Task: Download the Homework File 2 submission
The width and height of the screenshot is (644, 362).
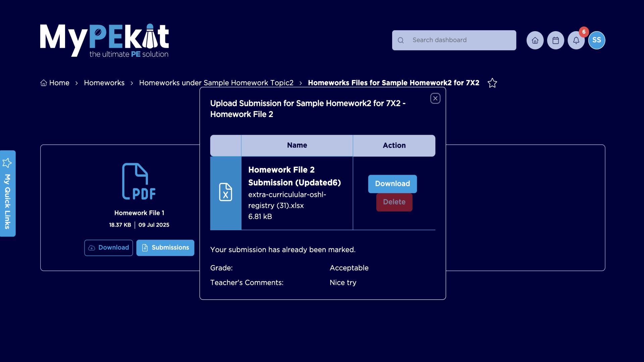Action: (x=392, y=184)
